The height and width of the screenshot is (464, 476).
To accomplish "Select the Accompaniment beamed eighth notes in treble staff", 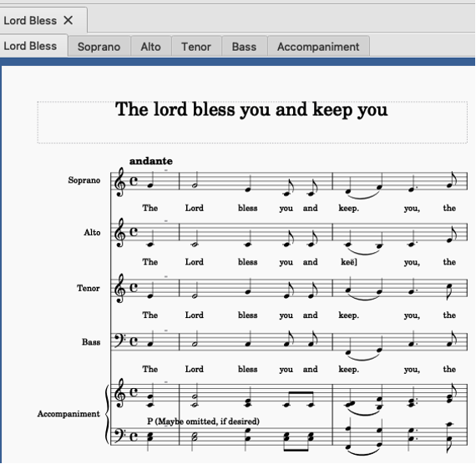I will (x=299, y=399).
